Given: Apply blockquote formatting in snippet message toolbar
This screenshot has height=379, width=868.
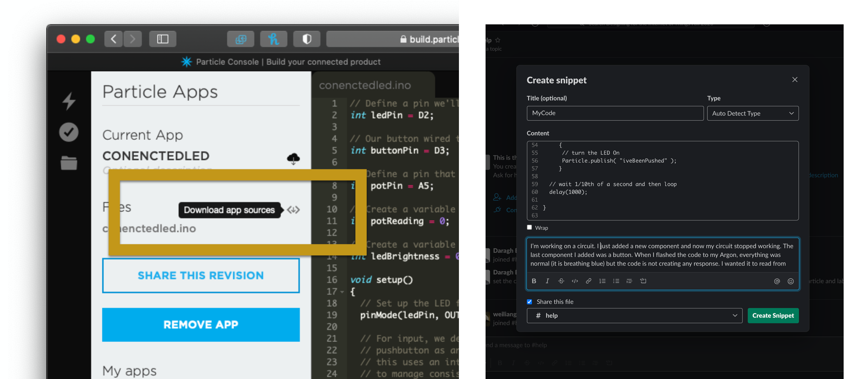Looking at the screenshot, I should click(x=630, y=281).
